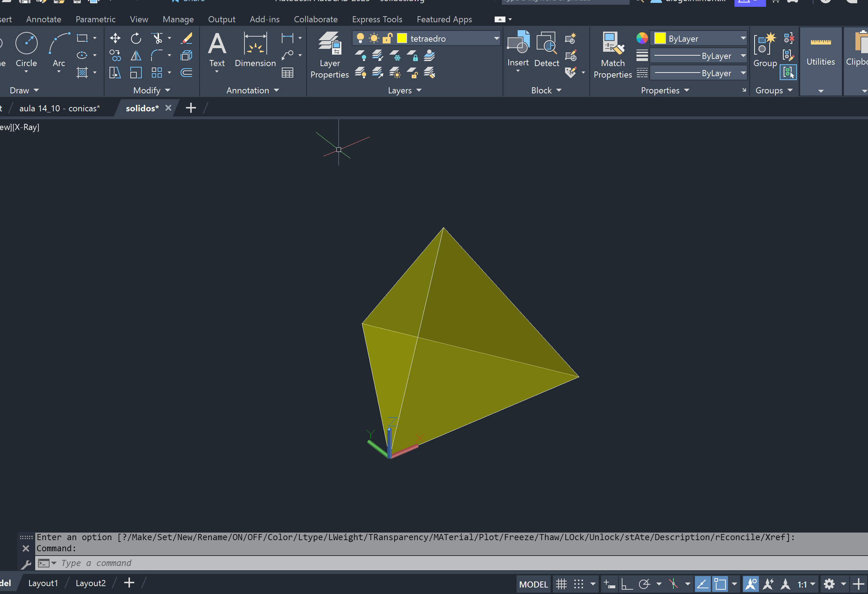Click the Rotate tool icon
Image resolution: width=868 pixels, height=594 pixels.
(136, 38)
